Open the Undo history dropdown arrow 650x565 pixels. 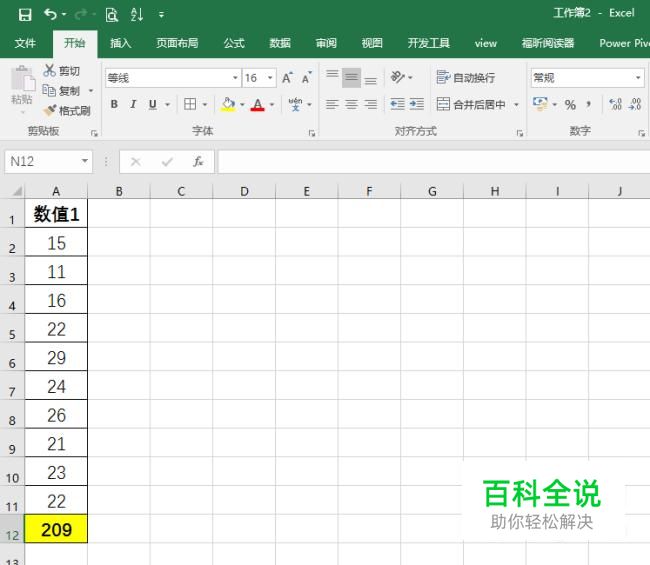(64, 15)
